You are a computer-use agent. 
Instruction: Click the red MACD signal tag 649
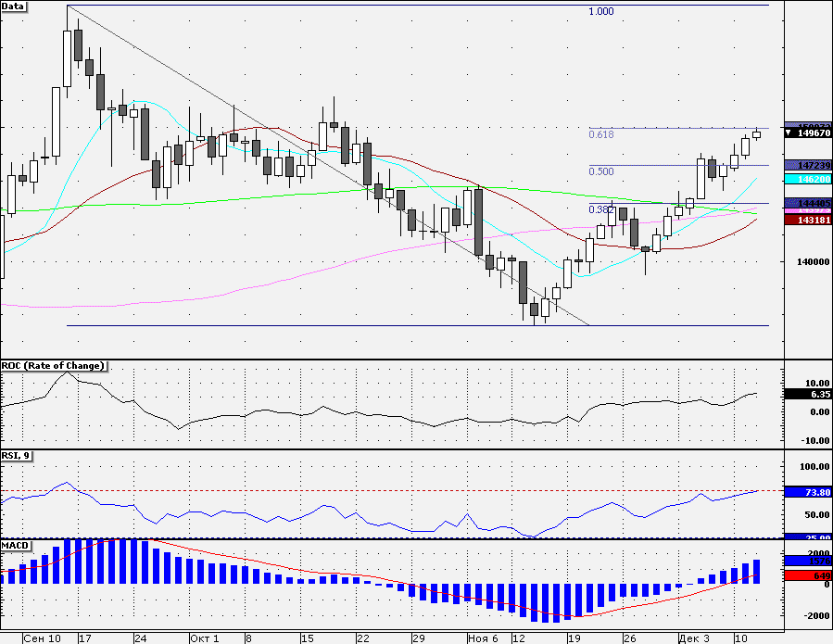point(808,575)
